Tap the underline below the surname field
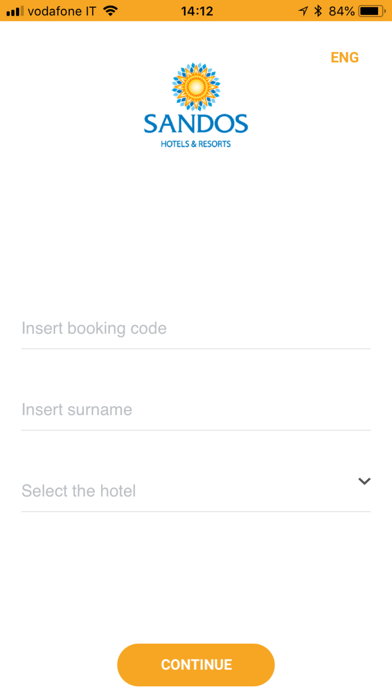The width and height of the screenshot is (392, 696). 196,430
